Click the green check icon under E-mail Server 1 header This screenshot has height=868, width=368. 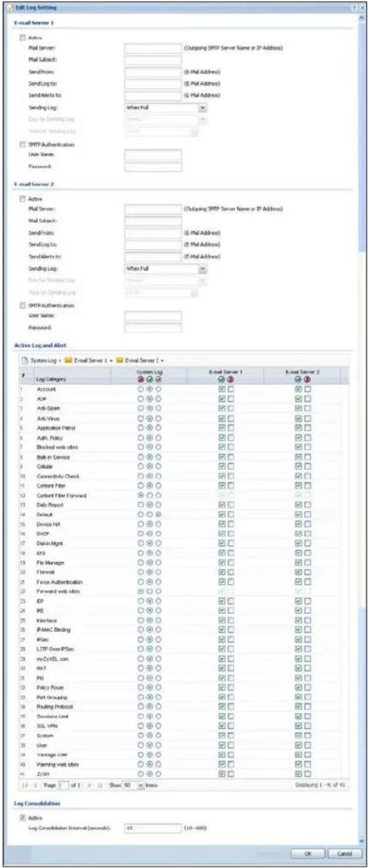223,379
